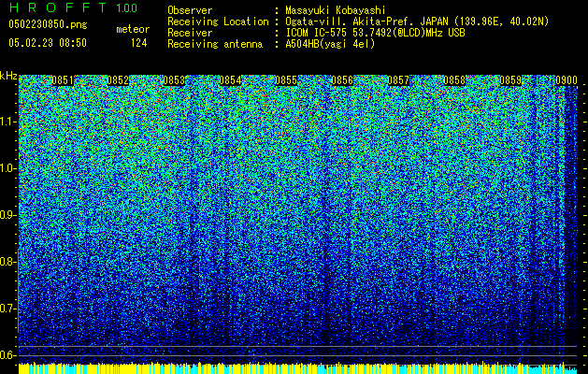Click the Receiver label

tap(190, 33)
